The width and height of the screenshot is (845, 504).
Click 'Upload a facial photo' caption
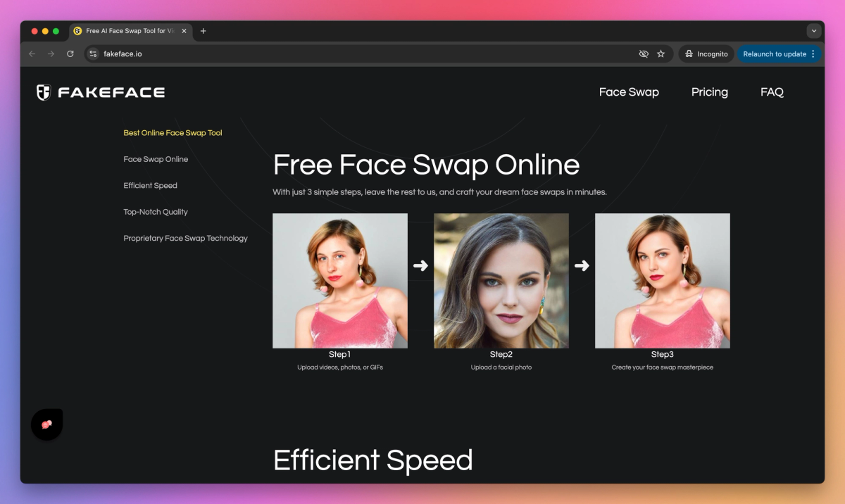tap(501, 367)
